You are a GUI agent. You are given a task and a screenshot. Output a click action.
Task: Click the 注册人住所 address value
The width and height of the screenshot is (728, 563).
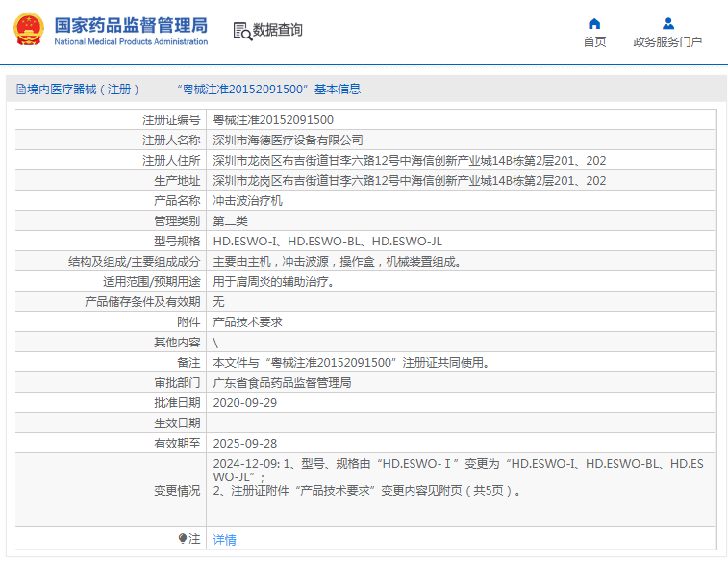tap(410, 161)
